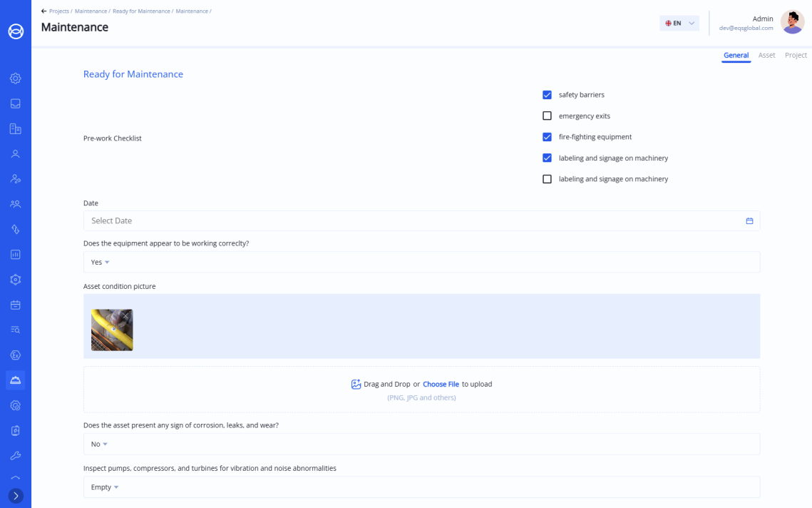Image resolution: width=812 pixels, height=508 pixels.
Task: Expand the sidebar with the arrow button
Action: pyautogui.click(x=16, y=496)
